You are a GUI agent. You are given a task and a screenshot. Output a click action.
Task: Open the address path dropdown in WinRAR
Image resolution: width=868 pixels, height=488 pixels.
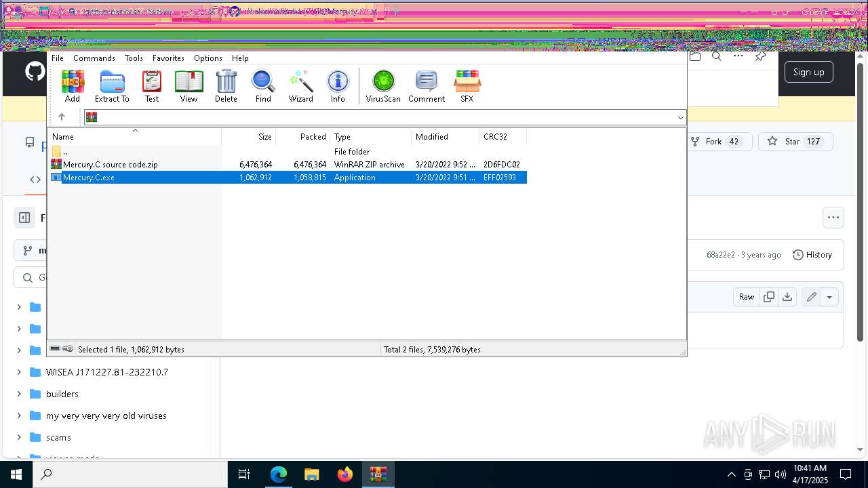pyautogui.click(x=680, y=117)
